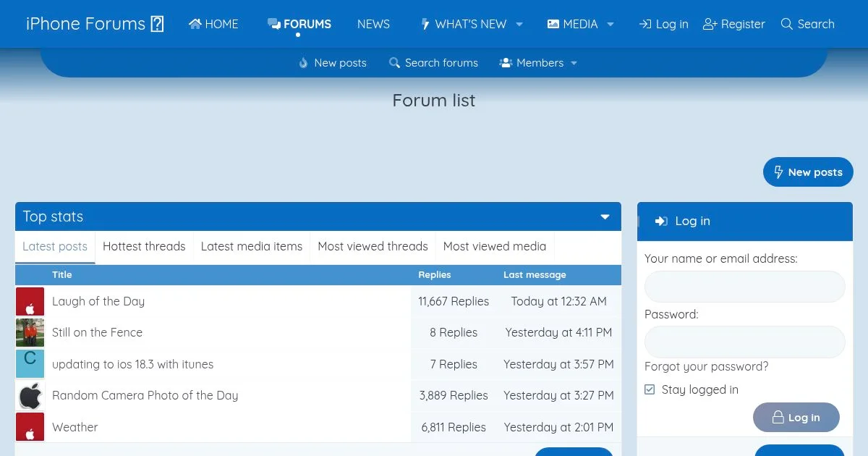The image size is (868, 456).
Task: Switch to Hottest threads tab
Action: (144, 247)
